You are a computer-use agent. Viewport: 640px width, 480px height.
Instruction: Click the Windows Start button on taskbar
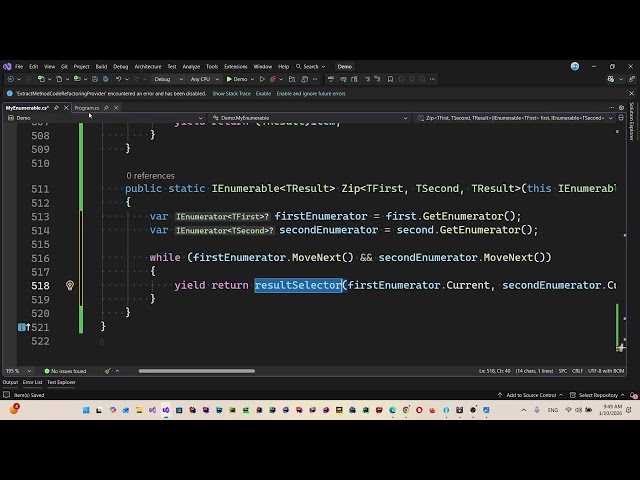tap(85, 410)
